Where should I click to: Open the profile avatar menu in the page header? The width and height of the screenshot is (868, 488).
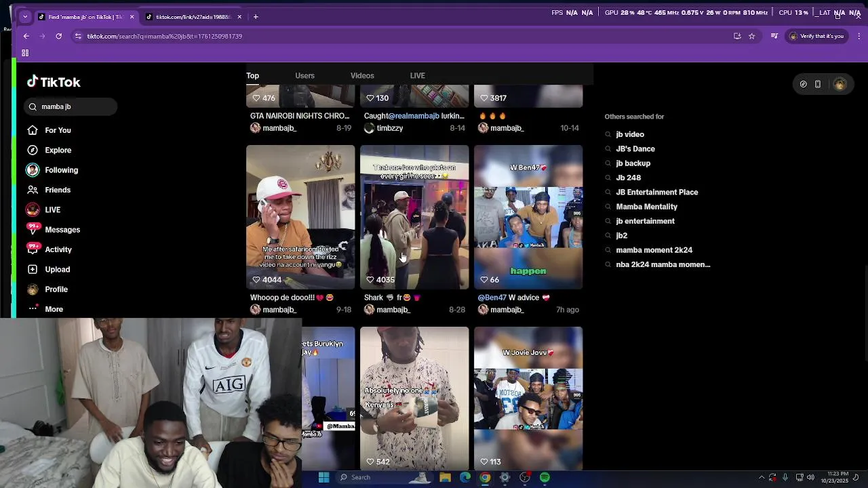(x=840, y=84)
